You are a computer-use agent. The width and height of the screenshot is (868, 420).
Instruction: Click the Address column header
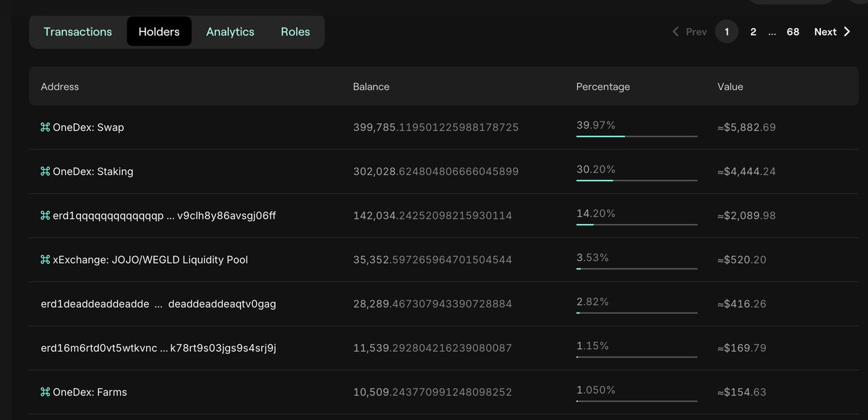60,87
